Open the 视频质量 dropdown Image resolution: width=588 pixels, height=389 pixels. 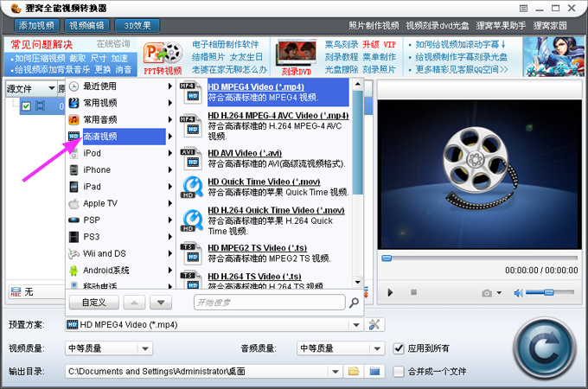pyautogui.click(x=145, y=348)
